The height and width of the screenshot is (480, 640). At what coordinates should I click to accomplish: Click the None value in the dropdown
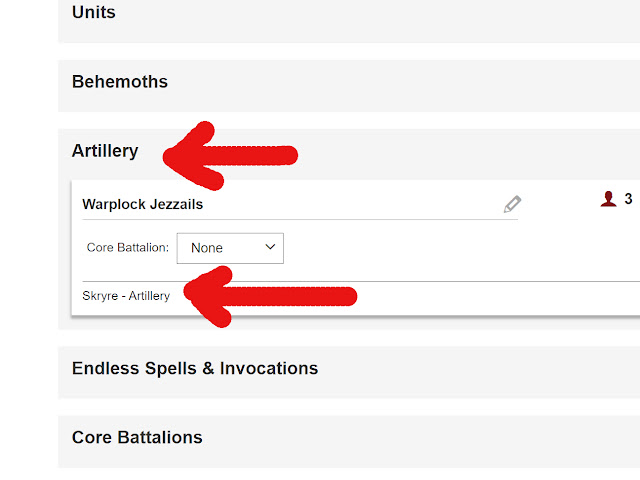207,247
